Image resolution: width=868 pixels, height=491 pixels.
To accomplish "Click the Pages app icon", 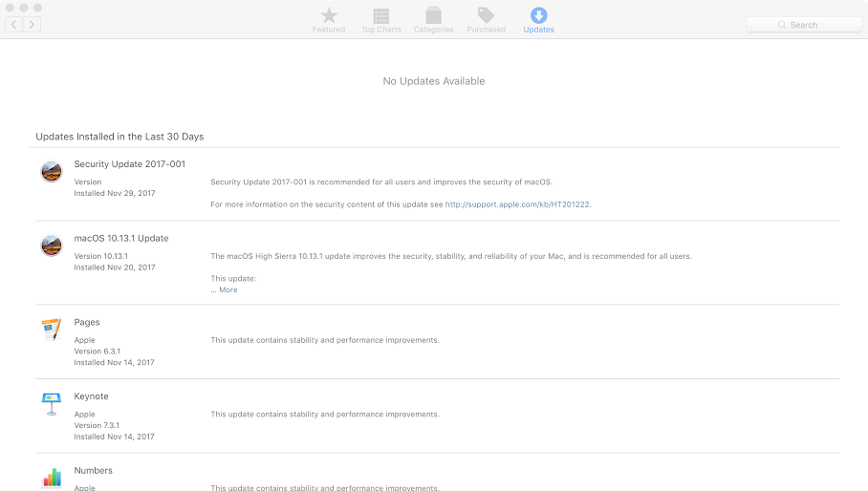I will point(52,330).
